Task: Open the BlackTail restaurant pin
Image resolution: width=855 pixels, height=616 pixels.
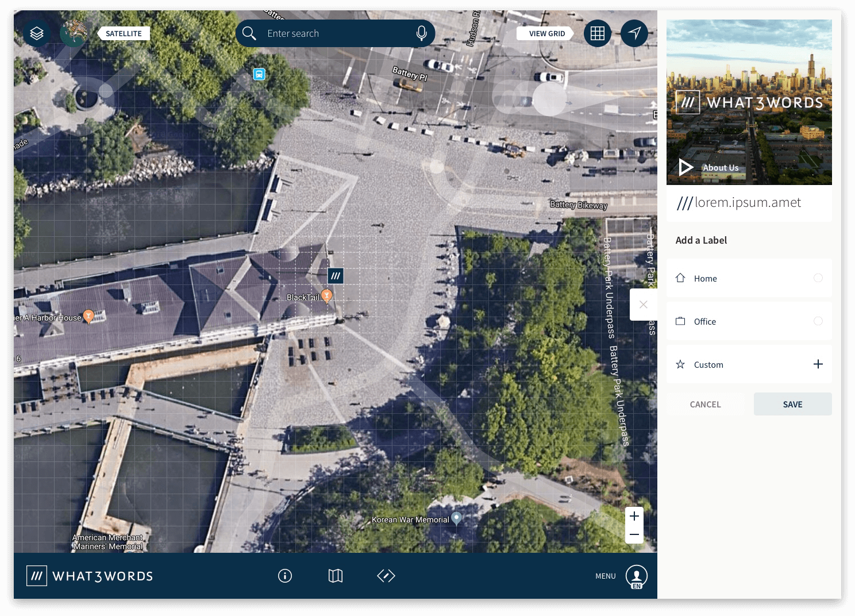Action: [326, 296]
